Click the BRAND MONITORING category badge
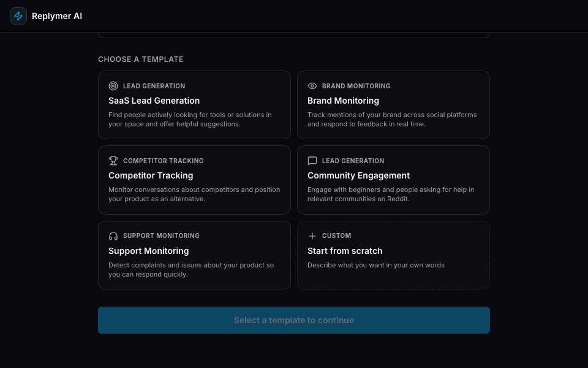Viewport: 588px width, 368px height. pyautogui.click(x=356, y=86)
